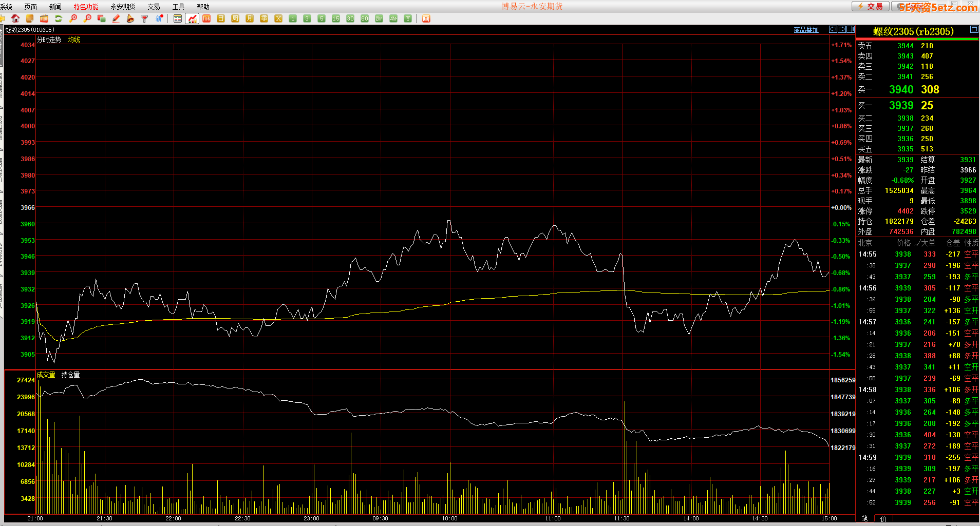The height and width of the screenshot is (526, 980).
Task: Select the 15-minute chart period button
Action: coord(336,18)
